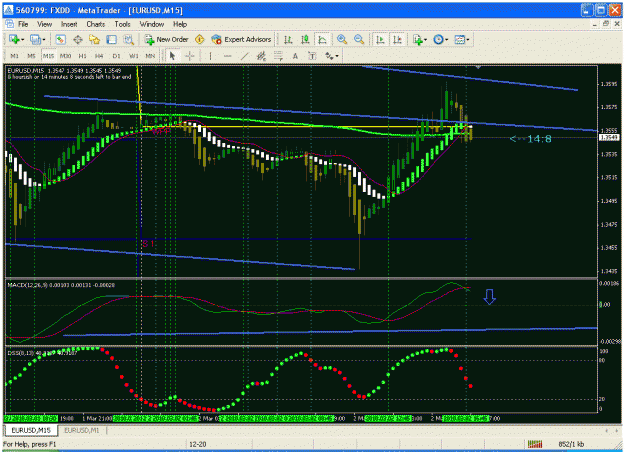Launch MetaEditor yellow diamond icon

(200, 39)
